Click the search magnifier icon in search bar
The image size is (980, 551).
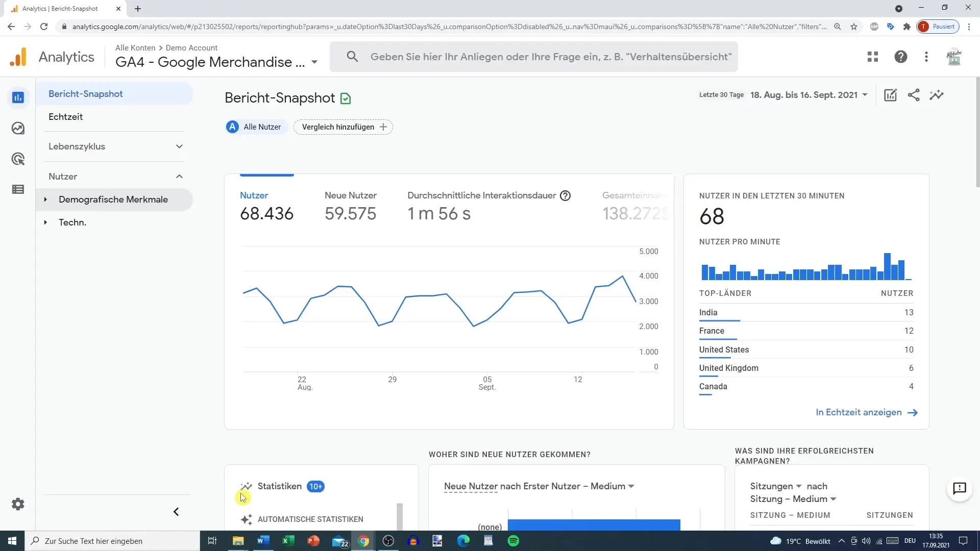point(352,57)
